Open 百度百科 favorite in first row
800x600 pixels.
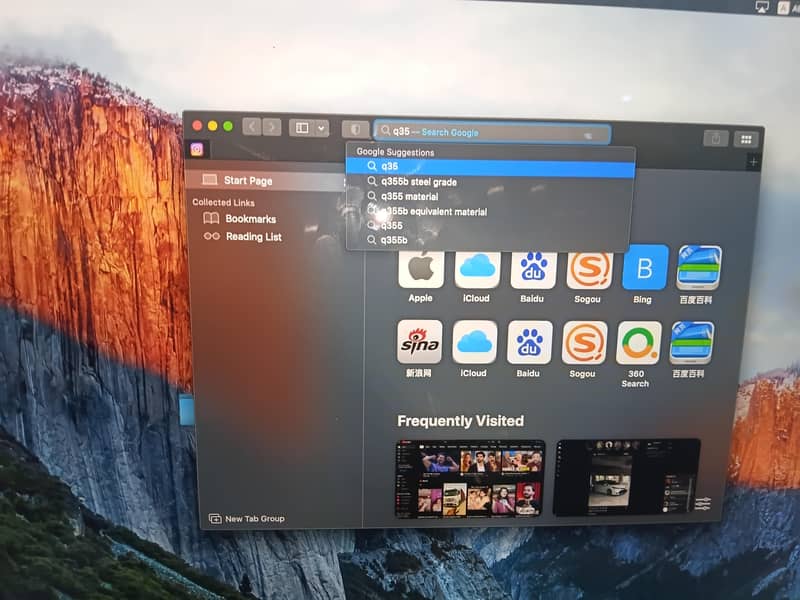click(x=698, y=268)
